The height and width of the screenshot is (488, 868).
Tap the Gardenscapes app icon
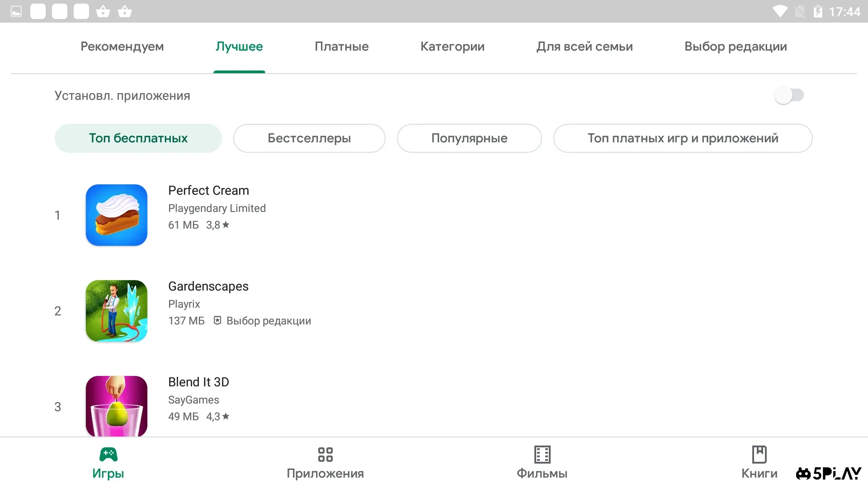(117, 311)
